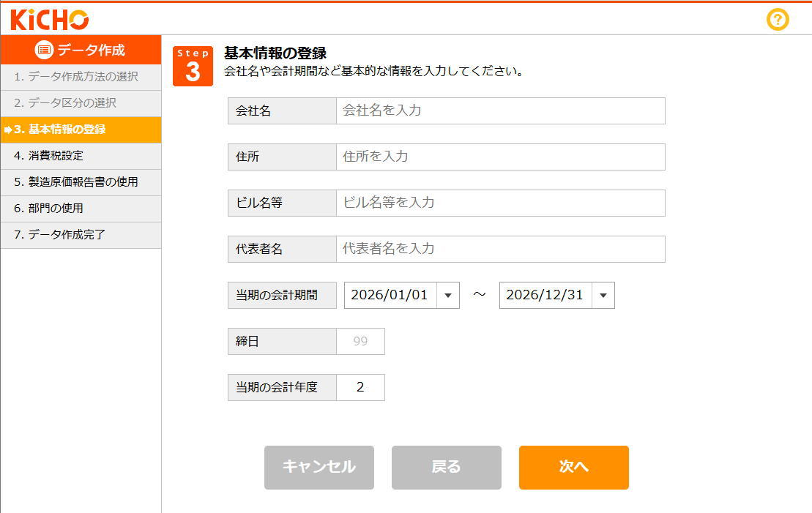Click the Step 3 orange badge
This screenshot has width=812, height=513.
pyautogui.click(x=193, y=66)
